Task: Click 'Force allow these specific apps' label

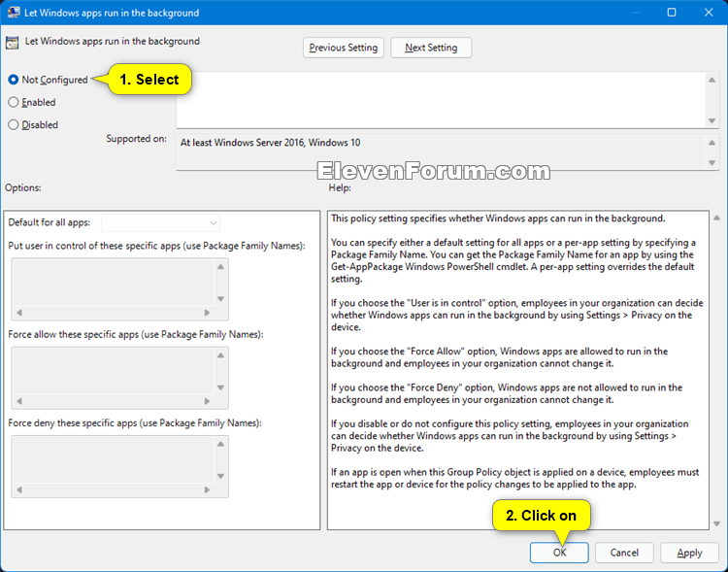Action: pos(136,335)
